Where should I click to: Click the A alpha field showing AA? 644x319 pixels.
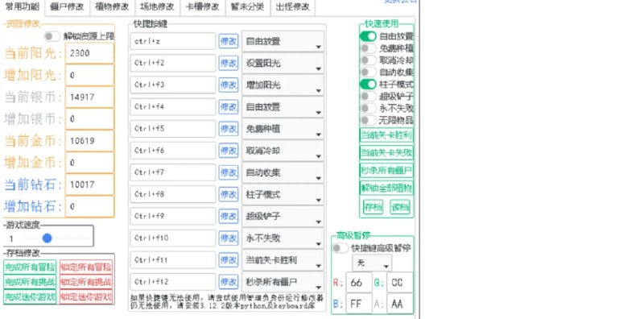point(399,304)
